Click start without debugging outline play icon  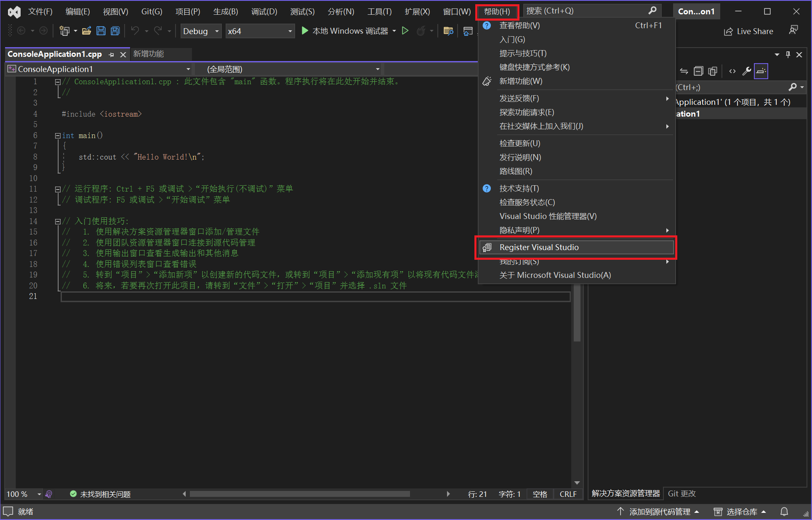pyautogui.click(x=405, y=31)
